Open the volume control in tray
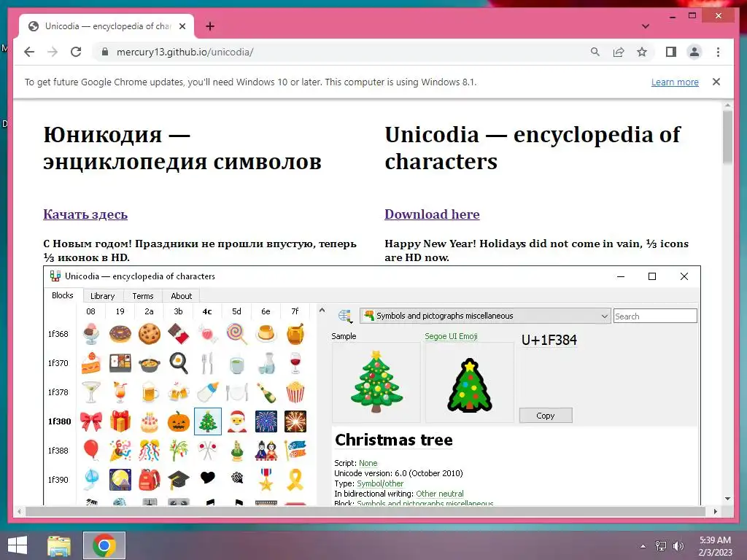The image size is (747, 560). tap(678, 546)
